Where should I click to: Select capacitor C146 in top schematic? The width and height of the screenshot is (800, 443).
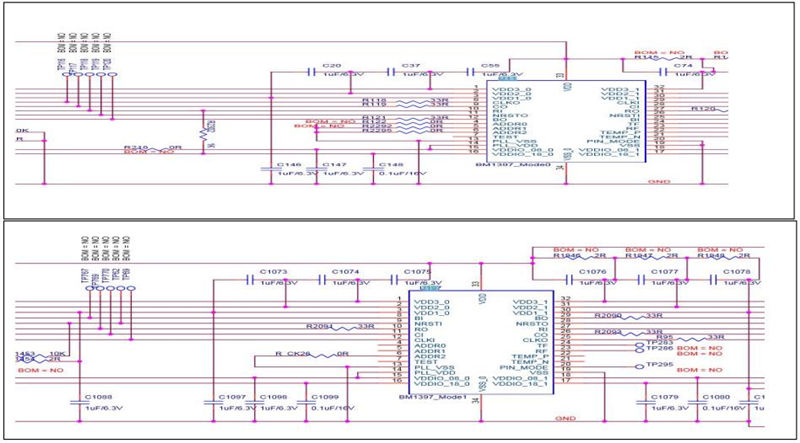[x=269, y=168]
